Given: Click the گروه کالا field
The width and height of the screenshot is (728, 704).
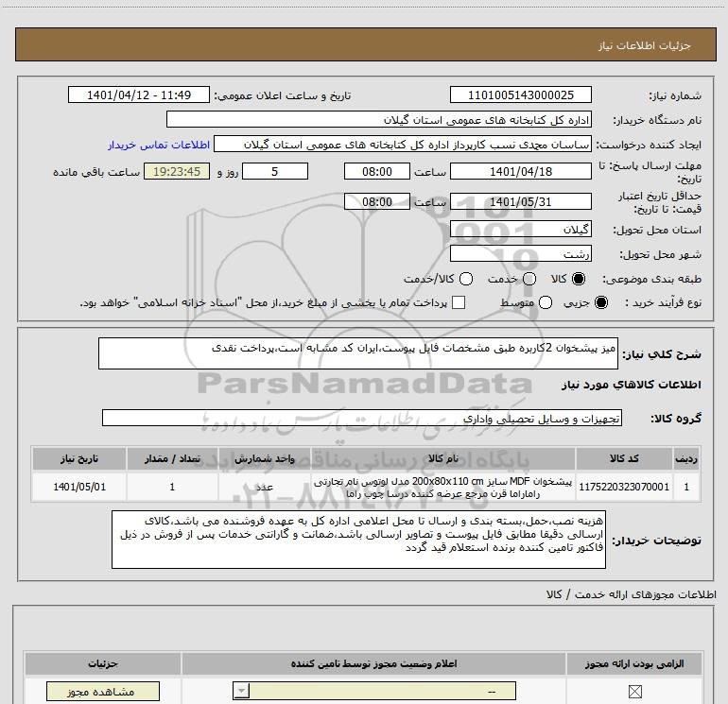Looking at the screenshot, I should (362, 418).
